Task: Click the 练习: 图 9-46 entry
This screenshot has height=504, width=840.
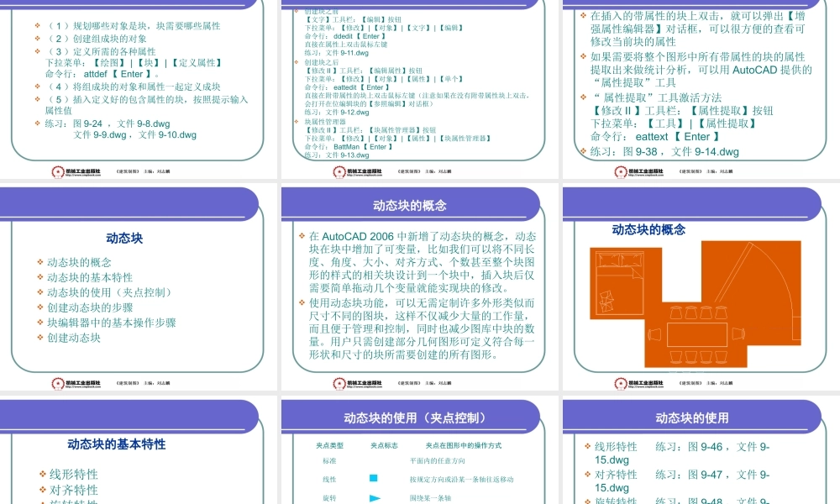Action: (712, 447)
